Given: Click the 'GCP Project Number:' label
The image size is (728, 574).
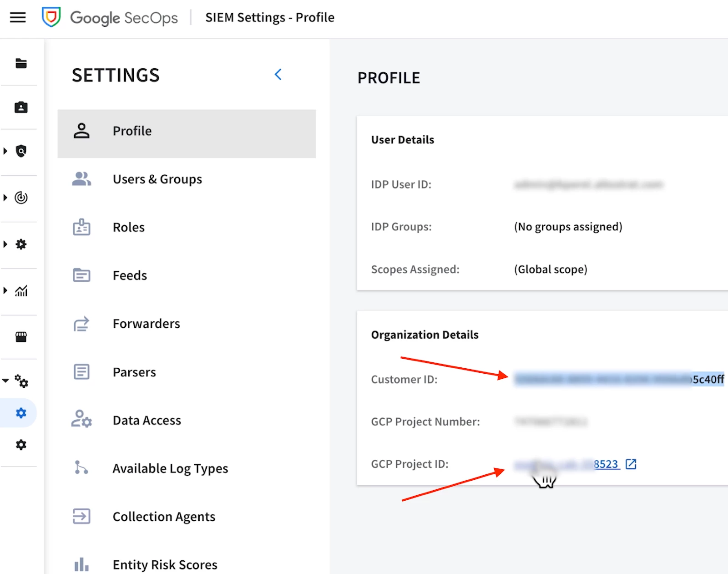Looking at the screenshot, I should pyautogui.click(x=425, y=422).
